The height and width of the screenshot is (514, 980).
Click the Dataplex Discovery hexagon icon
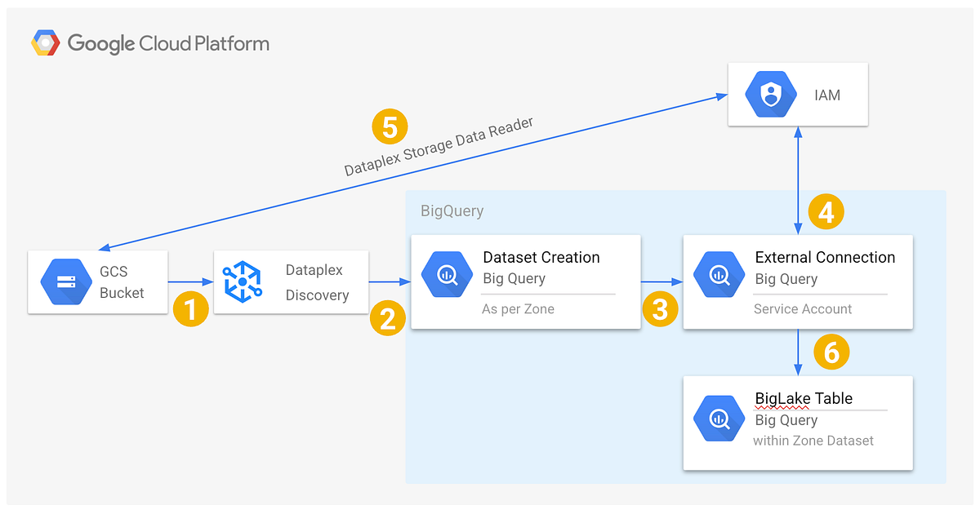[x=242, y=282]
